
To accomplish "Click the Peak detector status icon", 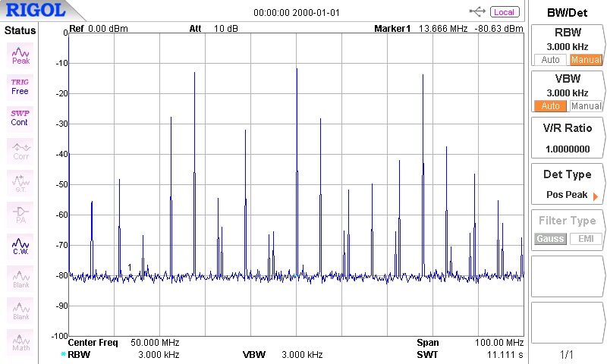I will [x=20, y=55].
